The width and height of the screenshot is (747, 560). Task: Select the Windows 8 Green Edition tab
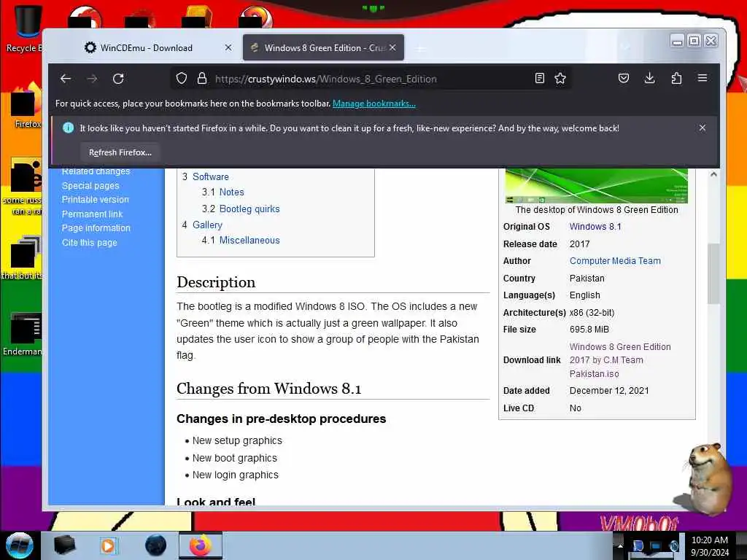coord(323,47)
